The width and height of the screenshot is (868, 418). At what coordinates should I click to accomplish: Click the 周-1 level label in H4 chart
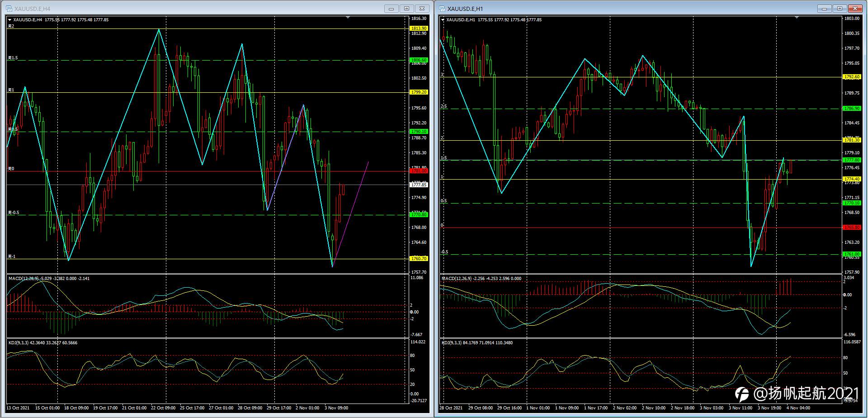(x=12, y=256)
